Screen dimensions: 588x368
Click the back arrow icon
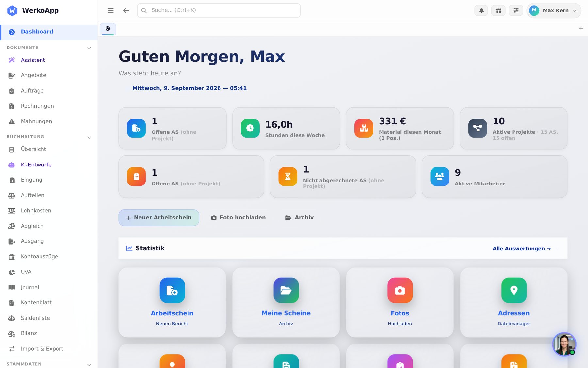[126, 10]
